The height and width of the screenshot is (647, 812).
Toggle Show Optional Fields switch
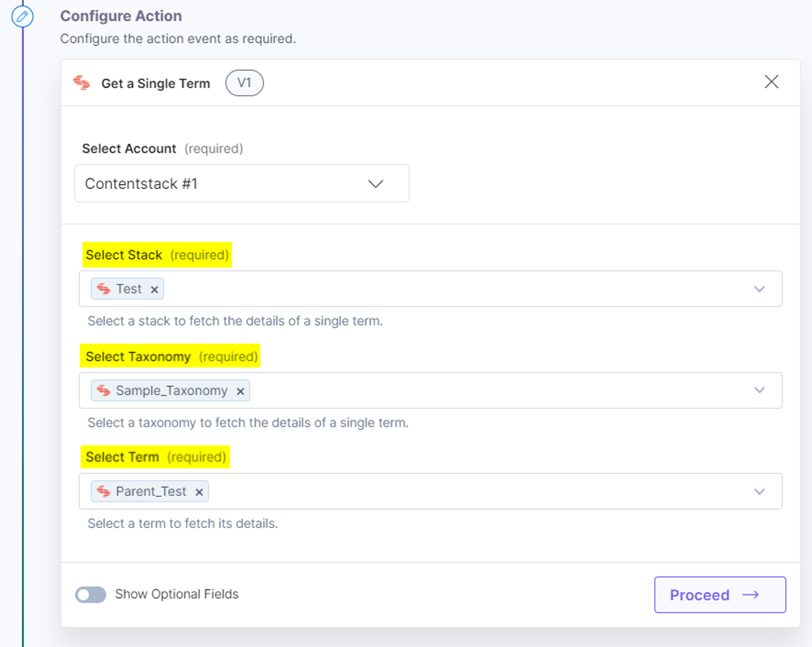coord(90,595)
